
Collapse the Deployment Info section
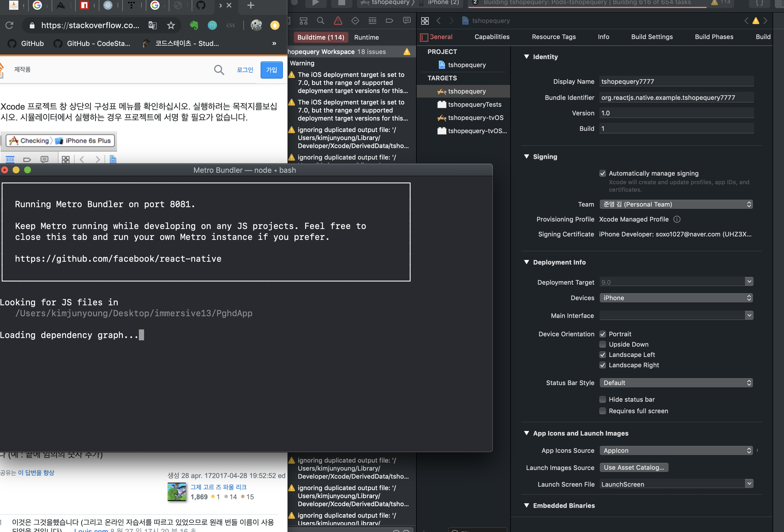[527, 262]
